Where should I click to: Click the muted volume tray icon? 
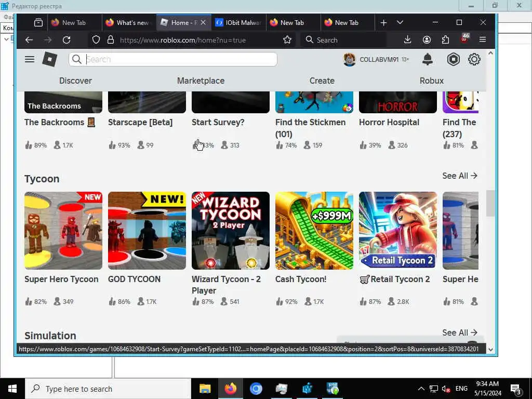[445, 389]
